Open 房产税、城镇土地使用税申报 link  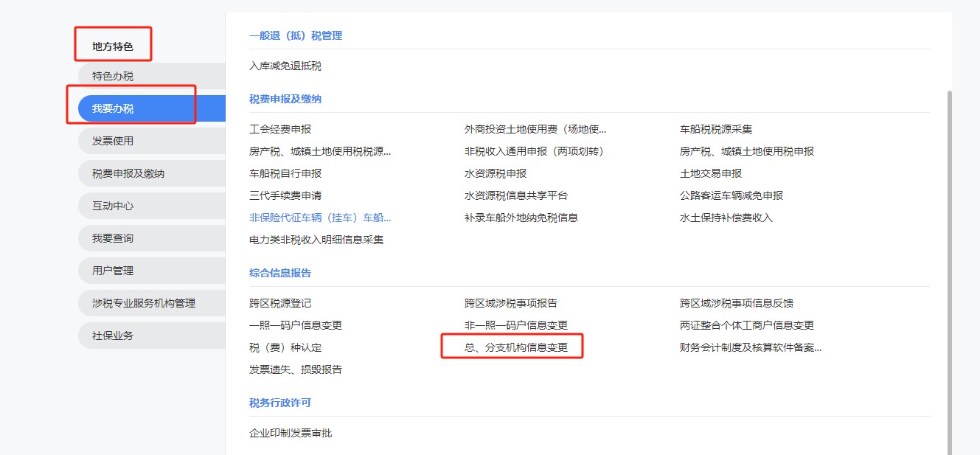pyautogui.click(x=747, y=151)
